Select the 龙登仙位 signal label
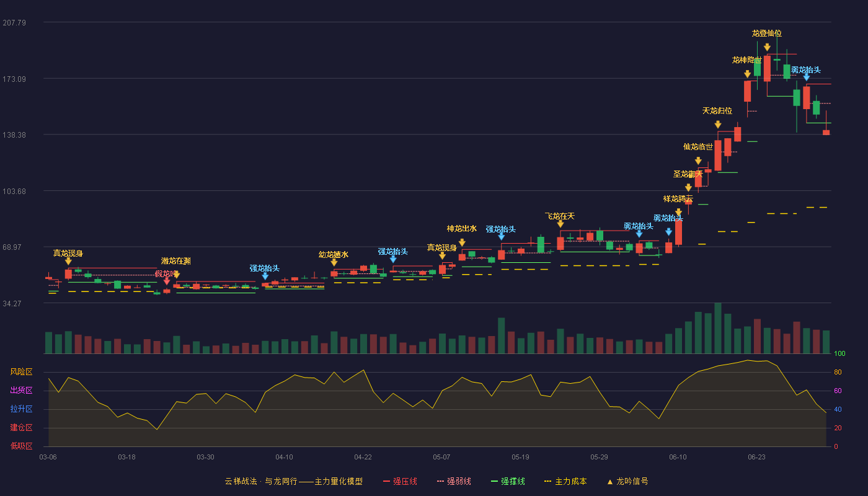 (767, 33)
